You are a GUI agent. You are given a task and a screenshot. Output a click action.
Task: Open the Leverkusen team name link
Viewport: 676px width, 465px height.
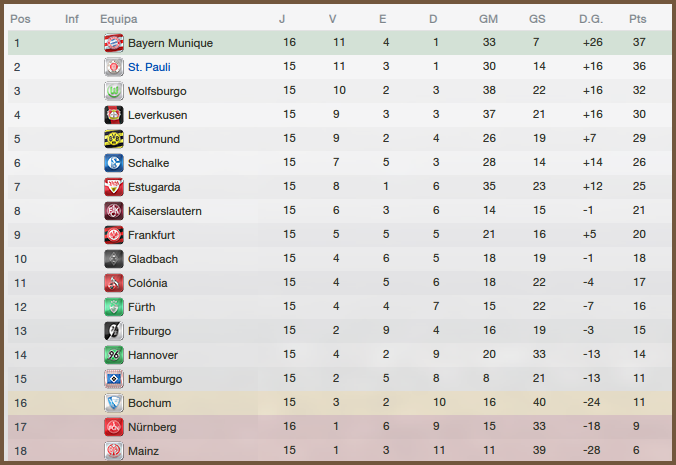click(x=157, y=115)
